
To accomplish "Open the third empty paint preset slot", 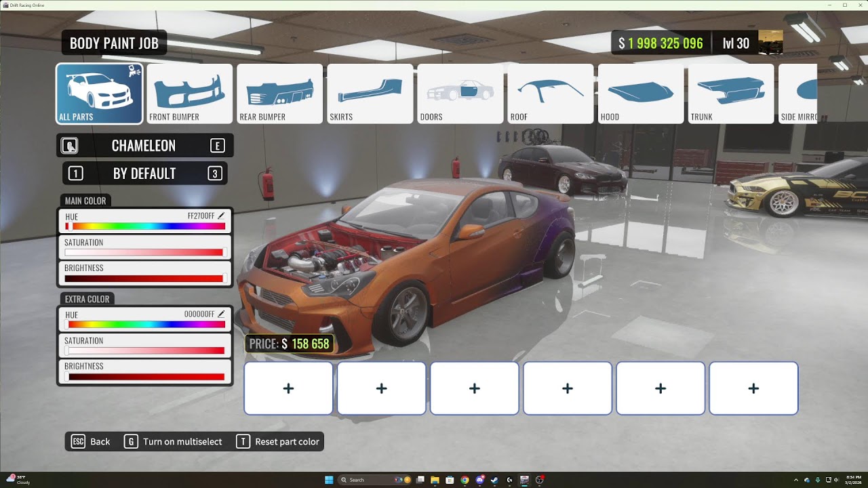I will (x=474, y=388).
